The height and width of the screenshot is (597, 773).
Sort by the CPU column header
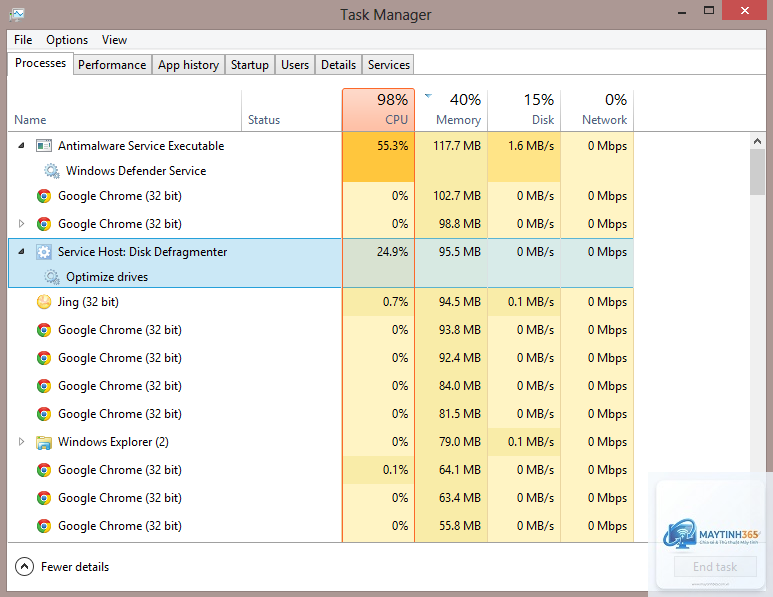(378, 110)
